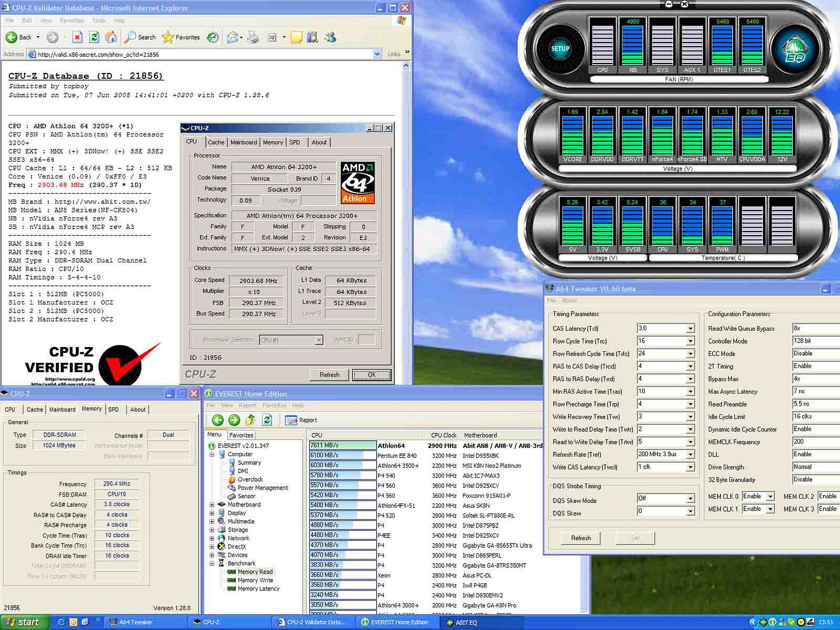This screenshot has height=630, width=840.
Task: Open the Refresh Rate (Tref) dropdown
Action: click(690, 454)
